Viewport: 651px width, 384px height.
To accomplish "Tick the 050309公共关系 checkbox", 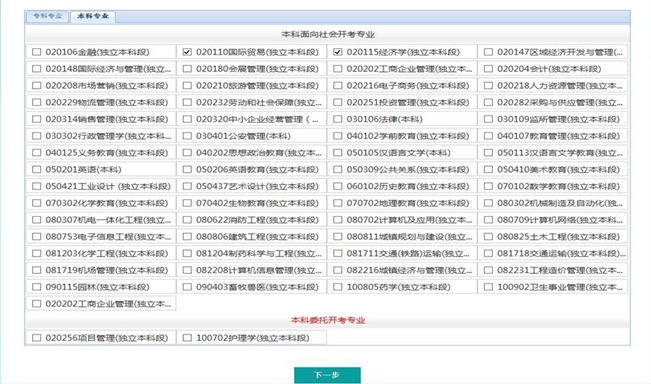I will [x=338, y=169].
